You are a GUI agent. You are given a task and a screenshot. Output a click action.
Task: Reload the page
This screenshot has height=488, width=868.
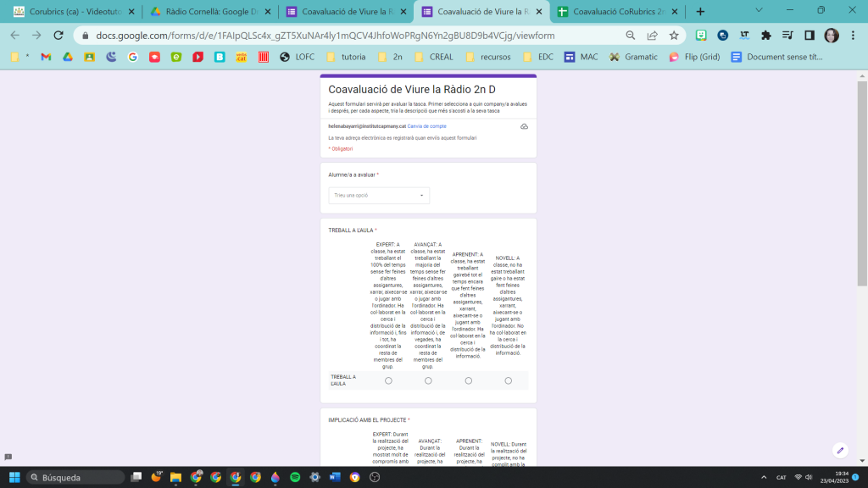pos(58,36)
